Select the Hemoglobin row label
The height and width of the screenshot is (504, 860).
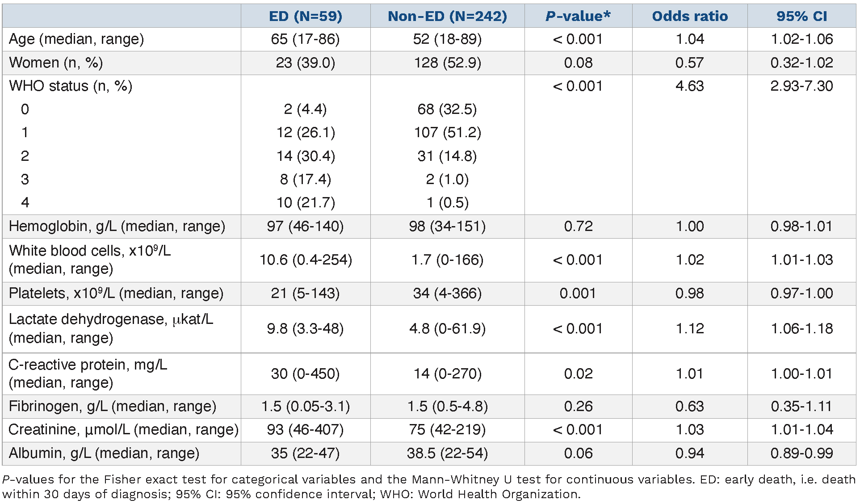(x=117, y=226)
